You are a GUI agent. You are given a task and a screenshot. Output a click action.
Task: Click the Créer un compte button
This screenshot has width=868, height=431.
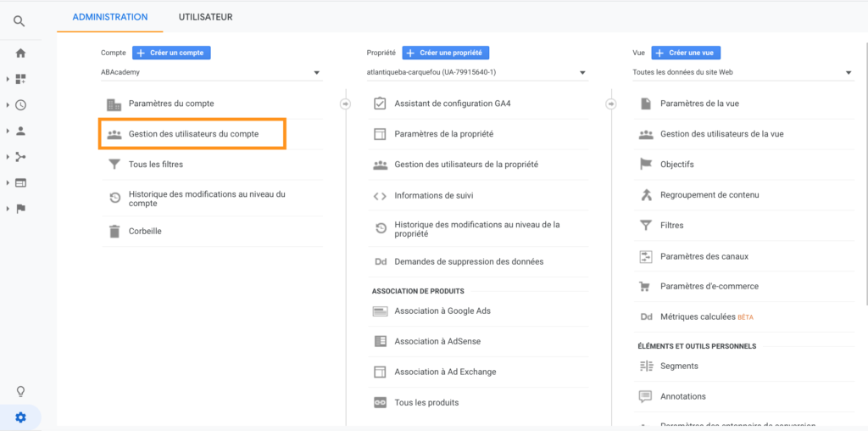click(171, 53)
